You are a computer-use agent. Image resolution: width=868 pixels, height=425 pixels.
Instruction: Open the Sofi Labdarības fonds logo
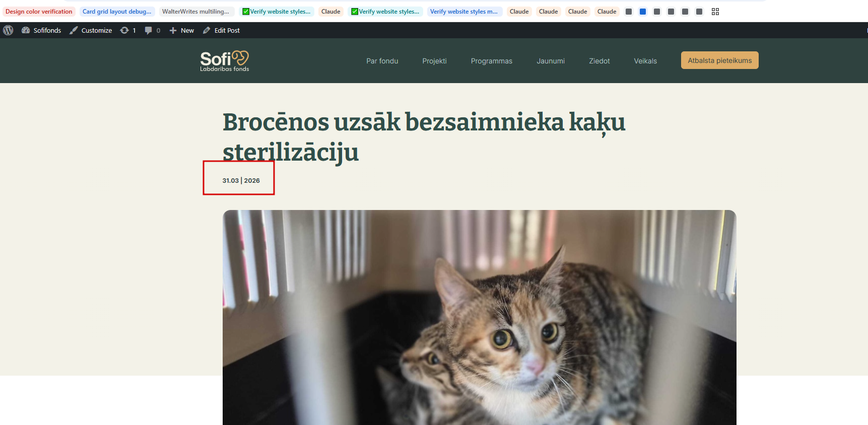coord(225,61)
